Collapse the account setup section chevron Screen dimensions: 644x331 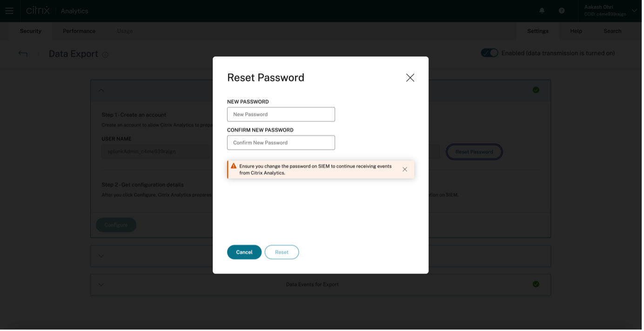(101, 90)
